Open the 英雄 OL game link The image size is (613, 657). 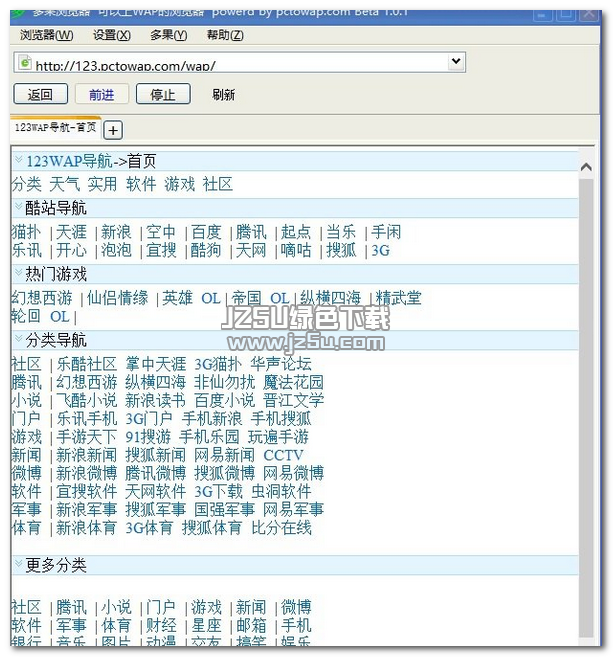click(191, 298)
